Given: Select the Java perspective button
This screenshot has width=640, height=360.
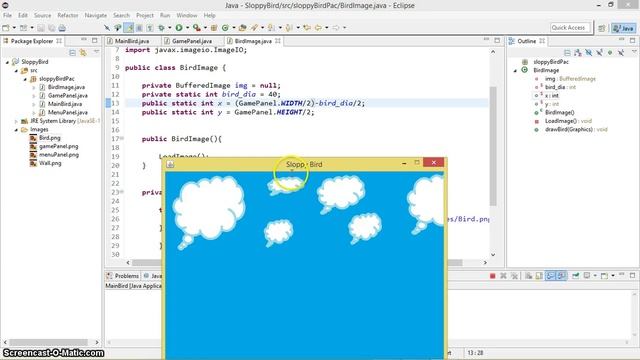Looking at the screenshot, I should point(623,28).
